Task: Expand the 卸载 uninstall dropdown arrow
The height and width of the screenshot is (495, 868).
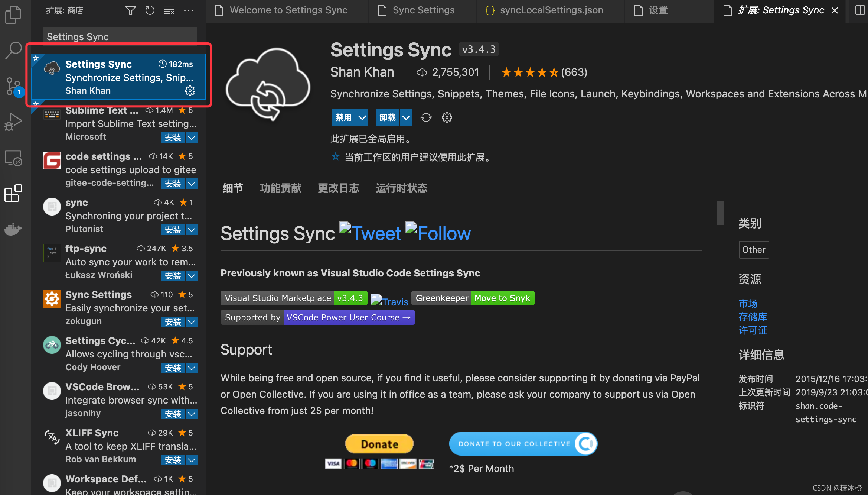Action: [406, 118]
